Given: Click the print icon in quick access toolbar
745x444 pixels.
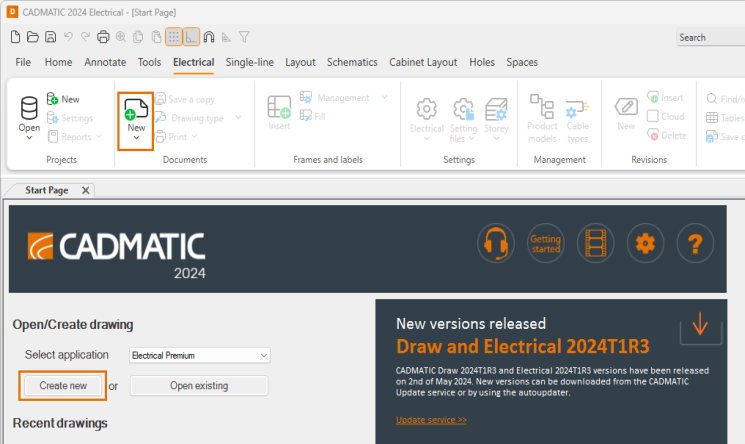Looking at the screenshot, I should point(103,37).
